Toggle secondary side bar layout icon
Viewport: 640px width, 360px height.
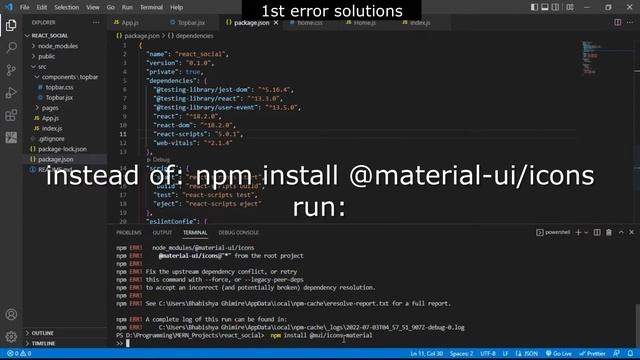pos(556,7)
